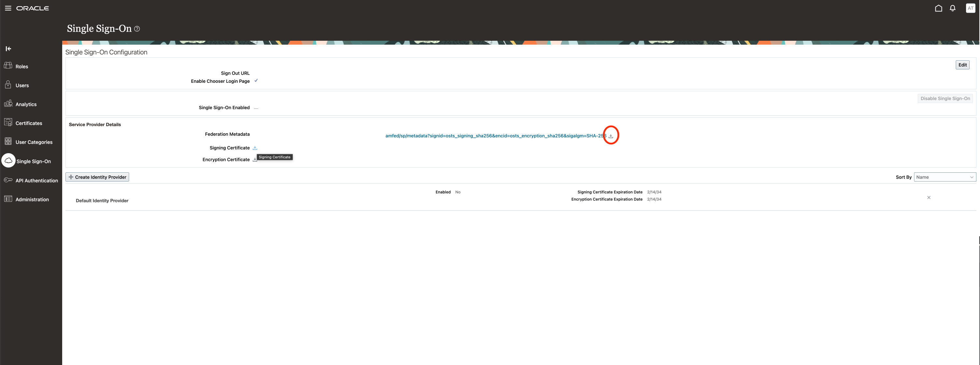Open the Analytics sidebar section
This screenshot has width=980, height=365.
coord(26,104)
